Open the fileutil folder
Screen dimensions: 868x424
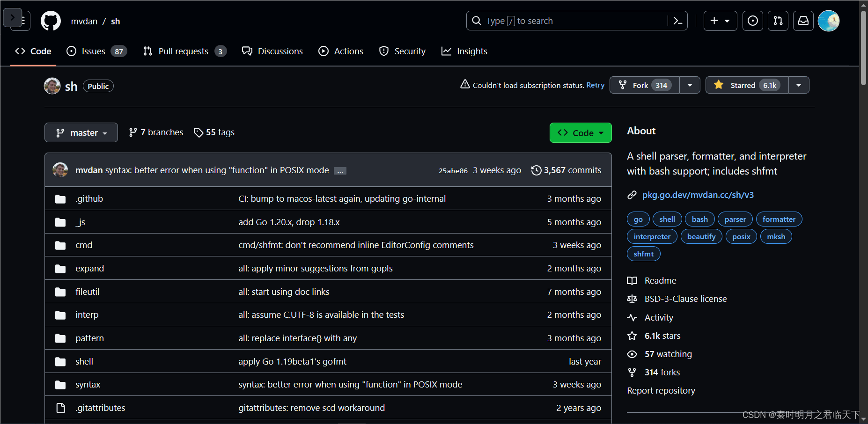tap(87, 292)
